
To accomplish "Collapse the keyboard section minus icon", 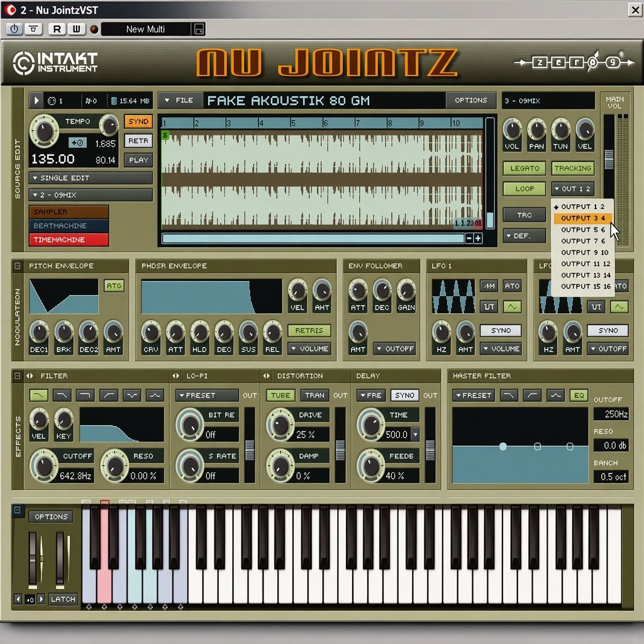I will [x=17, y=510].
